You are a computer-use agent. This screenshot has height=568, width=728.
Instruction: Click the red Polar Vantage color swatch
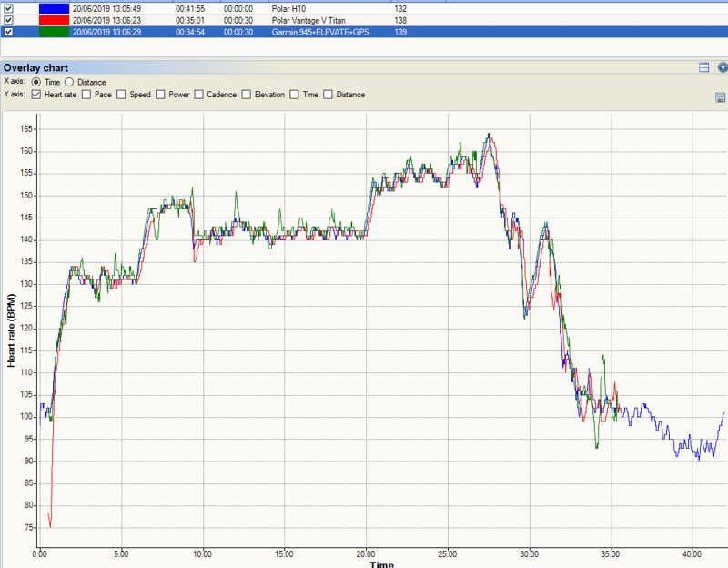tap(54, 20)
